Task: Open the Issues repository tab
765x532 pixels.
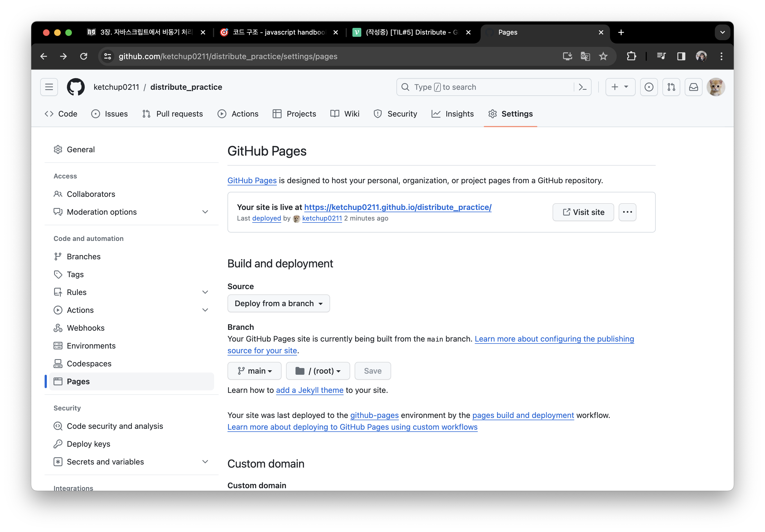Action: 109,114
